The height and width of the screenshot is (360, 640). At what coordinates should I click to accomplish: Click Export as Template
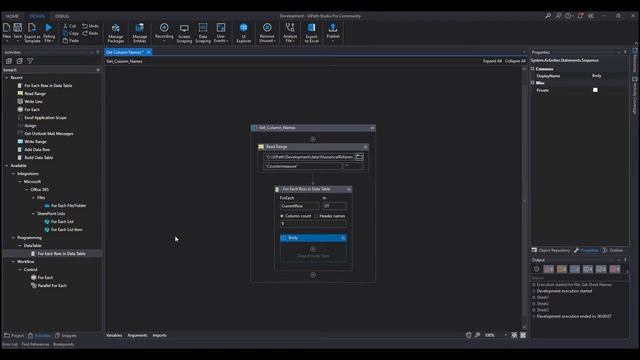pyautogui.click(x=32, y=33)
